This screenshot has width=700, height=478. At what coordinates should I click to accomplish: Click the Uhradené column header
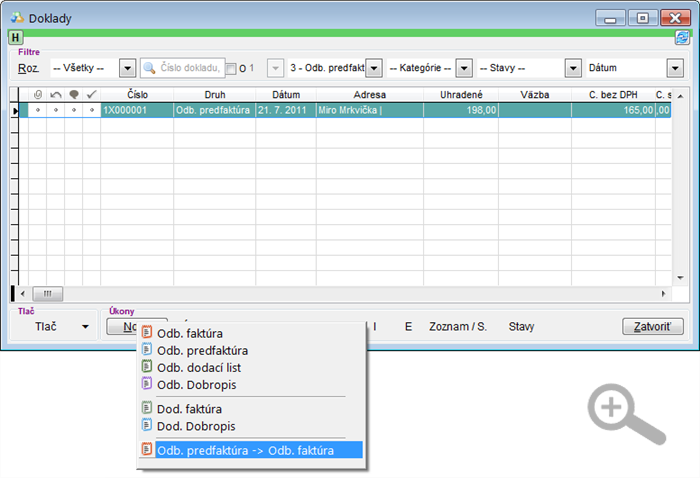tap(461, 94)
